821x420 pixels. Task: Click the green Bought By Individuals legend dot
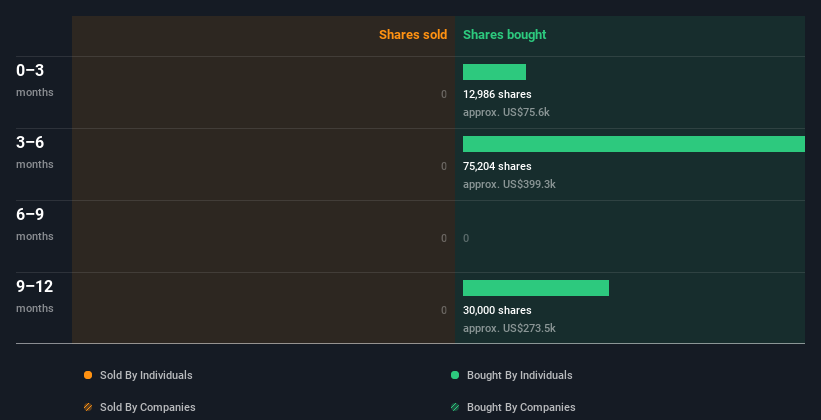click(x=454, y=375)
